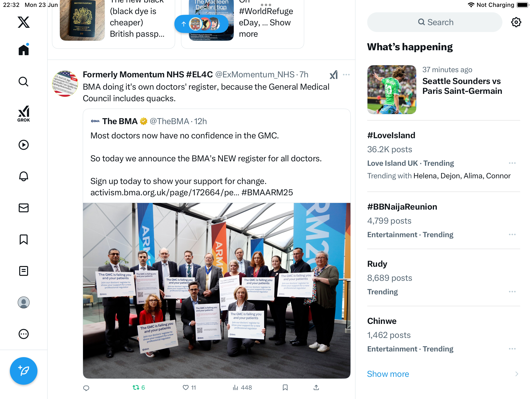The height and width of the screenshot is (399, 532).
Task: Open trends settings gear
Action: point(516,22)
